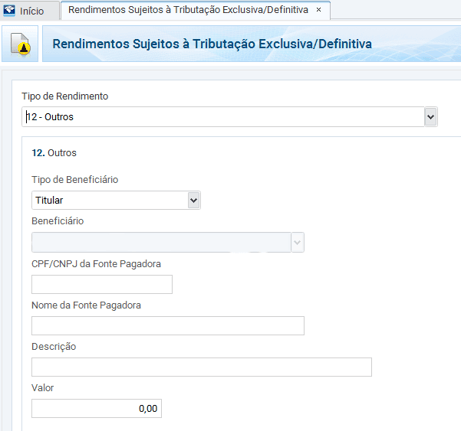
Task: Select the Valor field showing 0,00
Action: 97,408
